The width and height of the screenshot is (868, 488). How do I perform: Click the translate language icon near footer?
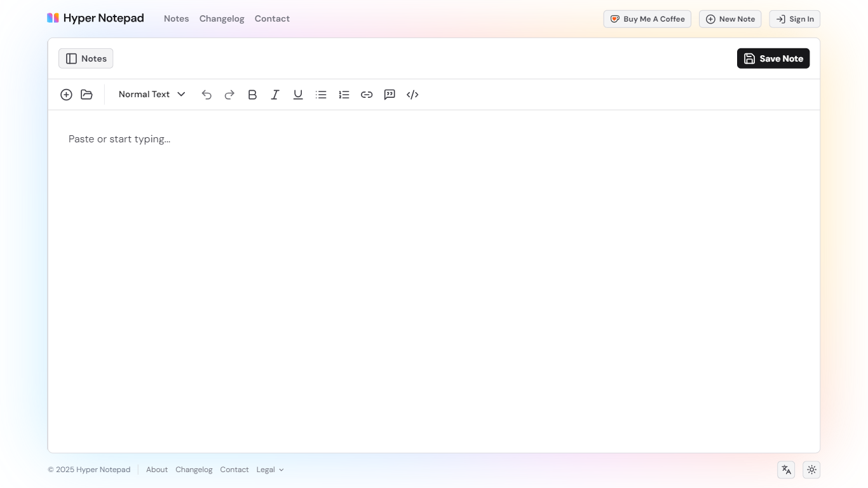pos(785,470)
